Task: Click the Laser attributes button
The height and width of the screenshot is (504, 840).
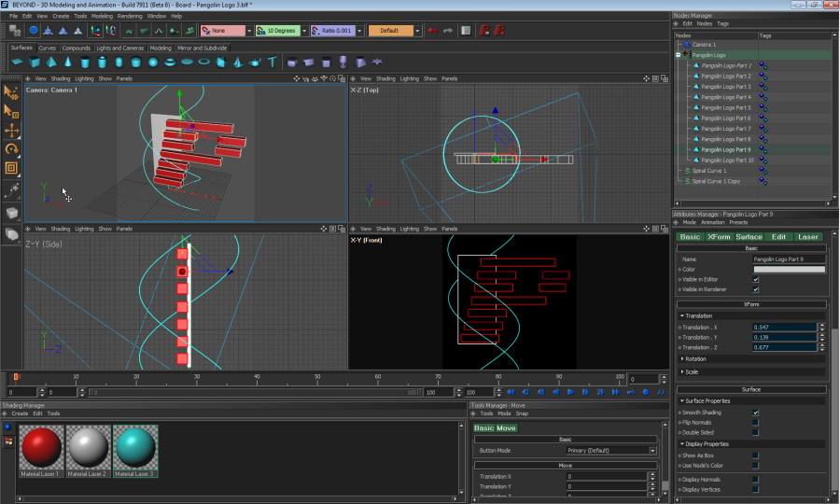Action: pyautogui.click(x=807, y=237)
